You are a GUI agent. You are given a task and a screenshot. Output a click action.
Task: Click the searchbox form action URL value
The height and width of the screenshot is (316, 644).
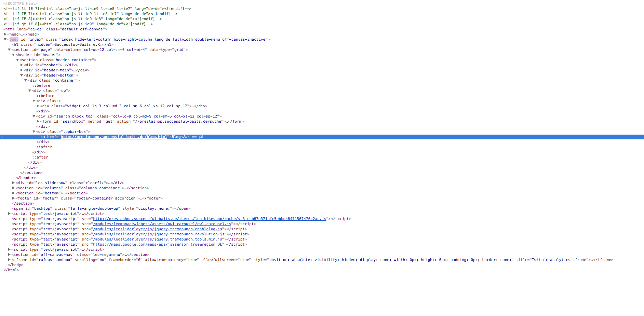178,121
